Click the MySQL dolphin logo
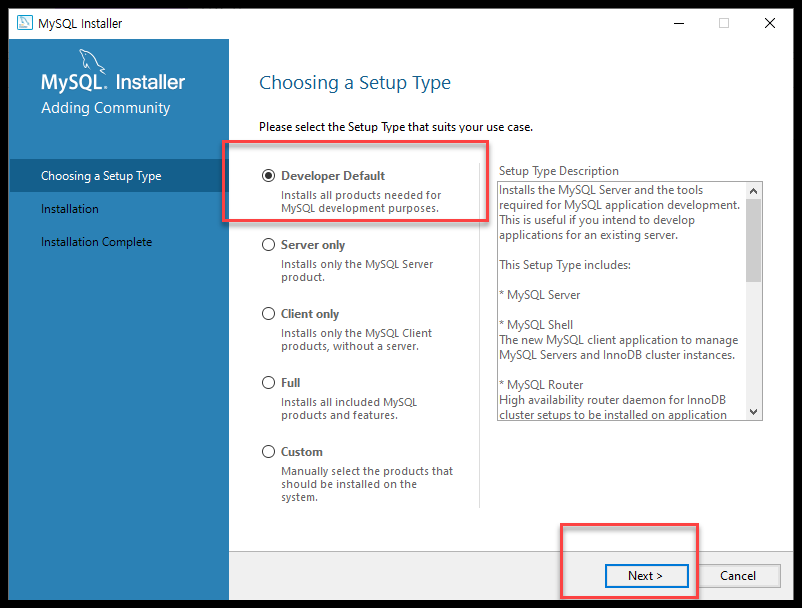The height and width of the screenshot is (608, 802). click(92, 61)
